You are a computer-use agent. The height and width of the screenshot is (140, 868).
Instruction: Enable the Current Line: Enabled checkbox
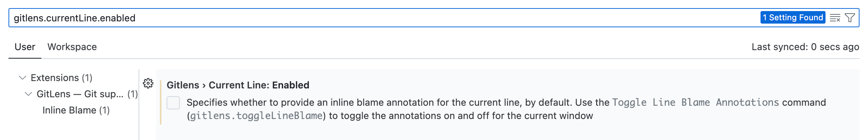point(173,103)
